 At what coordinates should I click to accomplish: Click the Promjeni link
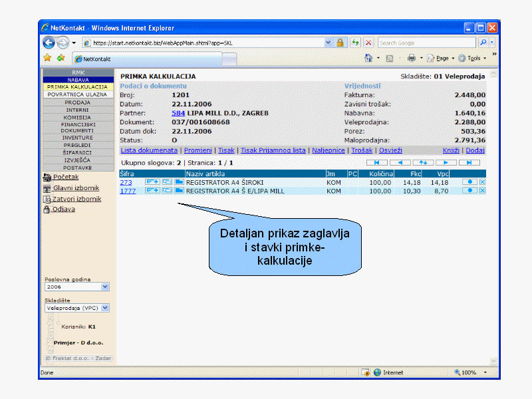pos(198,150)
